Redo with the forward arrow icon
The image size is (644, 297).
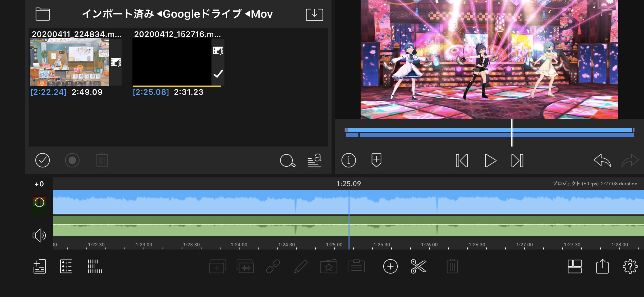coord(630,160)
